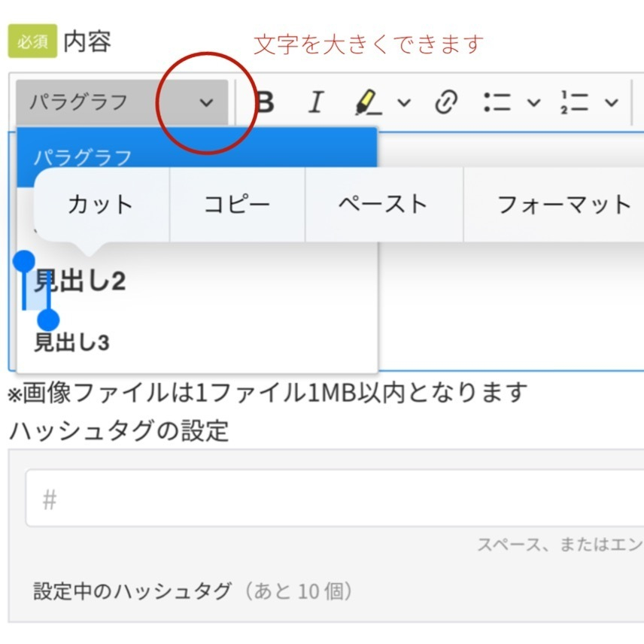Image resolution: width=644 pixels, height=644 pixels.
Task: Toggle italic formatting in the editor toolbar
Action: [x=316, y=102]
